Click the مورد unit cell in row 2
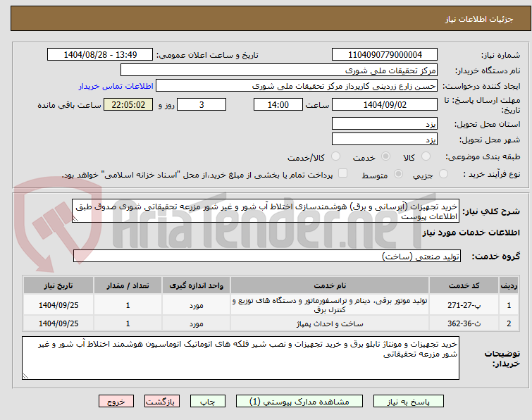 197,323
